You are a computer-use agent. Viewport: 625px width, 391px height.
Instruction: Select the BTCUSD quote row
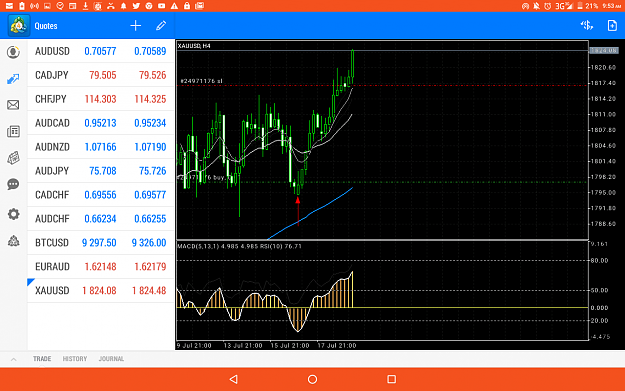point(101,242)
